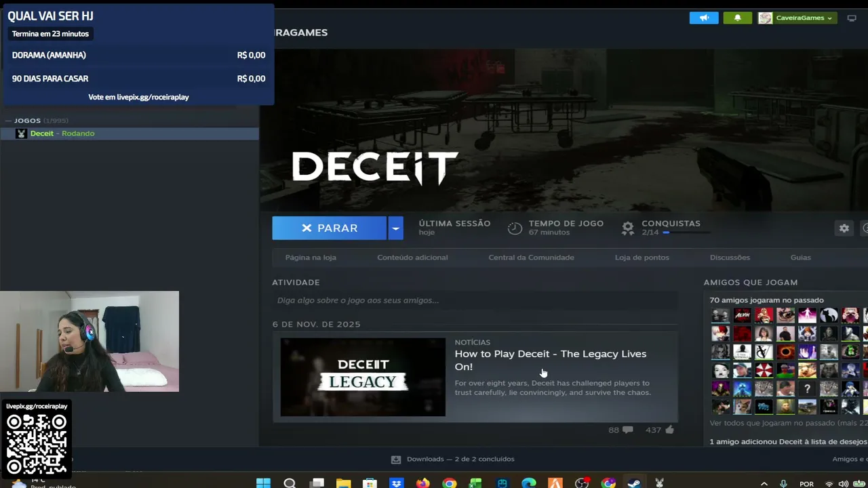Click the black hole friend avatar
Viewport: 868px width, 488px height.
785,352
